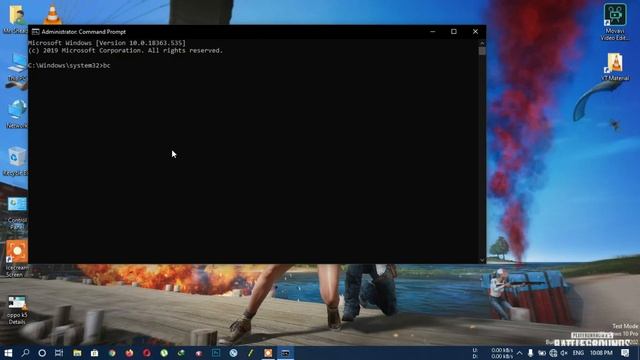Open Movavi Video Editor desktop shortcut
Viewport: 640px width, 360px height.
click(615, 22)
